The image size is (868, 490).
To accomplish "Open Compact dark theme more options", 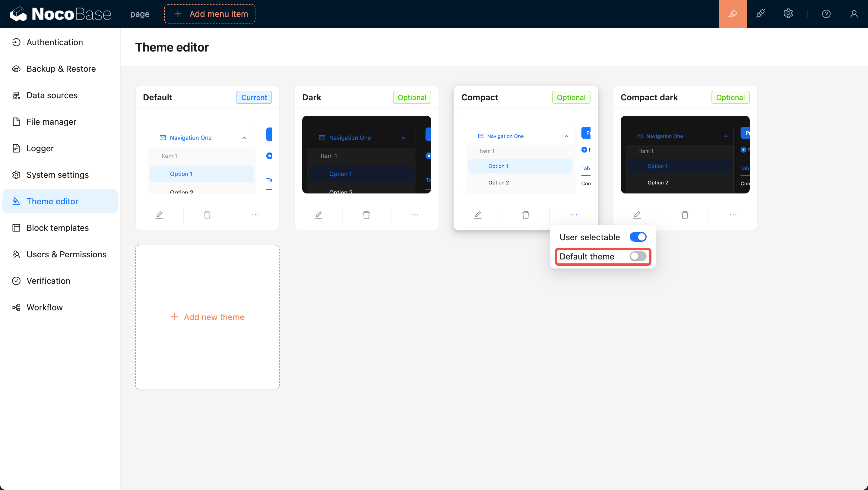I will [x=733, y=215].
